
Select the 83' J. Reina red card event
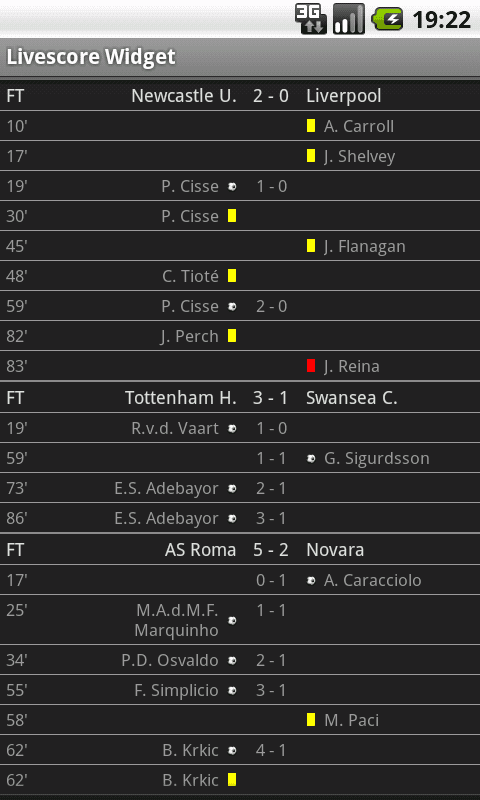[240, 366]
